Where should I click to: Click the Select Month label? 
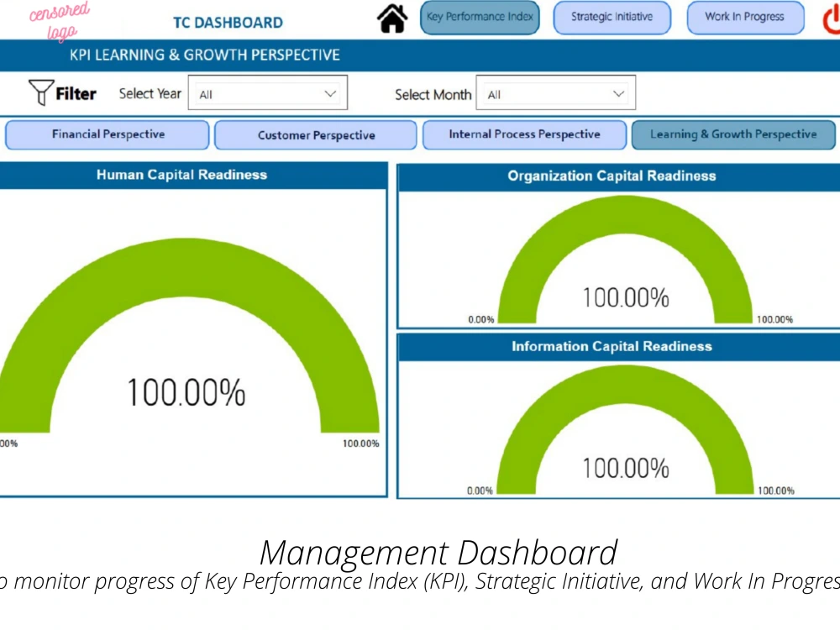pyautogui.click(x=433, y=95)
